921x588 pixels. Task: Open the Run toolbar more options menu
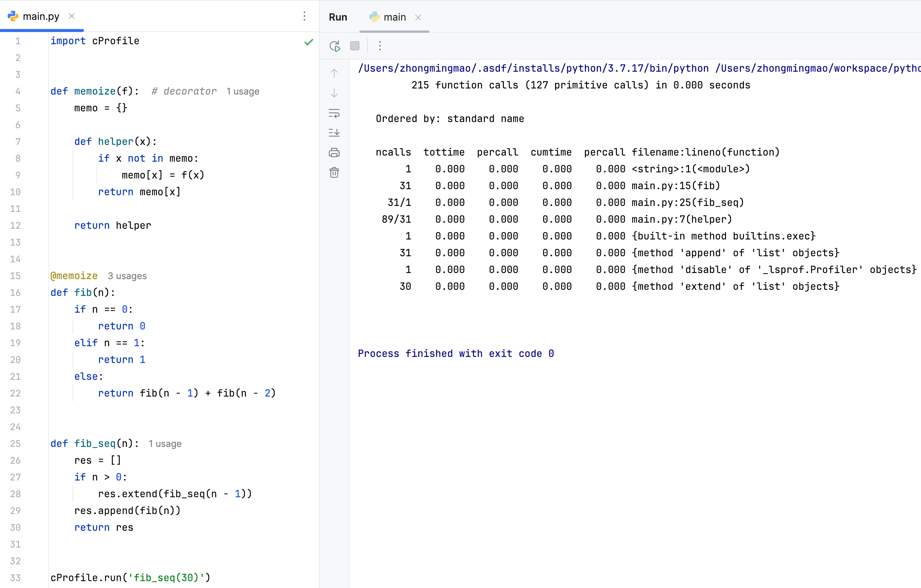tap(380, 46)
